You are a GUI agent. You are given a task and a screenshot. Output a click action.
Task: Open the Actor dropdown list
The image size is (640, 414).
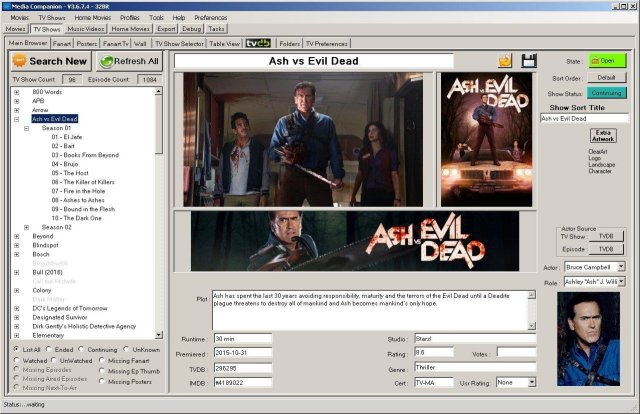tap(621, 267)
